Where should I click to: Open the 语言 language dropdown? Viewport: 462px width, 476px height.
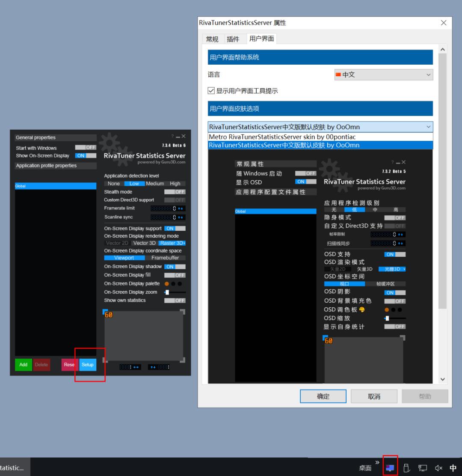click(x=384, y=74)
